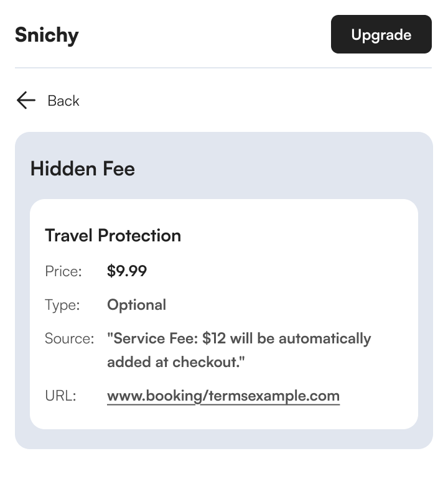Select the $9.99 price value

[127, 271]
